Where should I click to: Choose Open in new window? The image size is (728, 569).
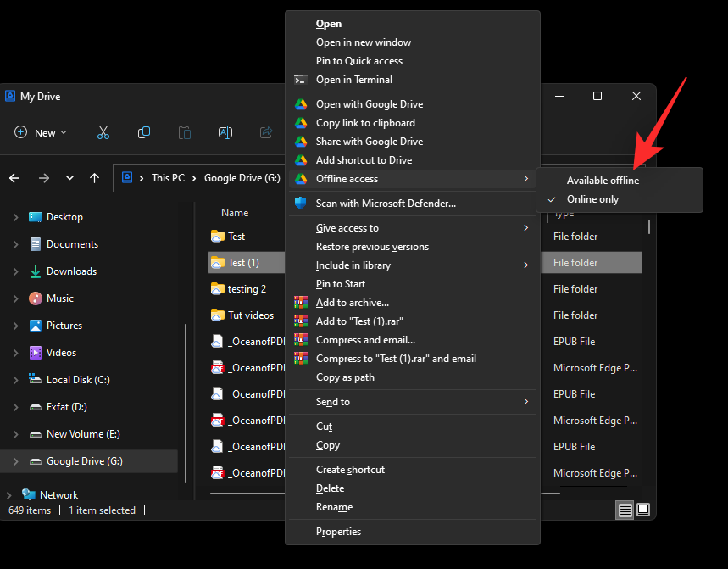pyautogui.click(x=412, y=42)
